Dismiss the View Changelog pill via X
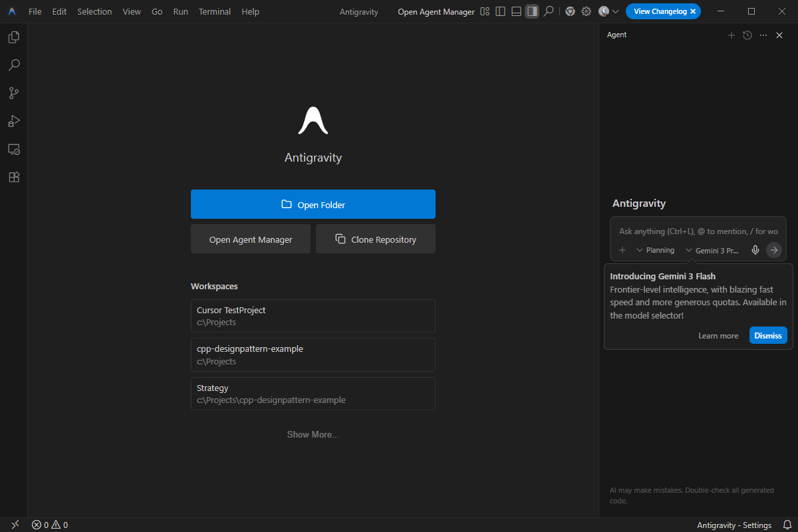The width and height of the screenshot is (798, 532). (693, 11)
